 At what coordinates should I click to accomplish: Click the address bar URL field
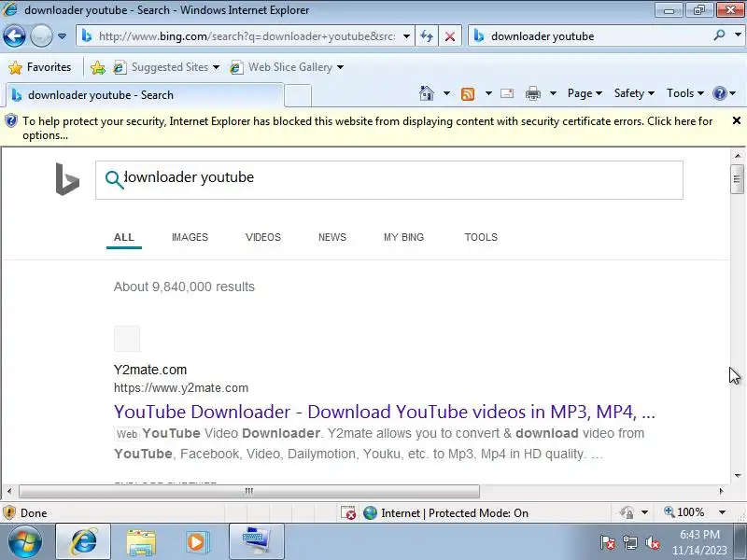tap(247, 36)
